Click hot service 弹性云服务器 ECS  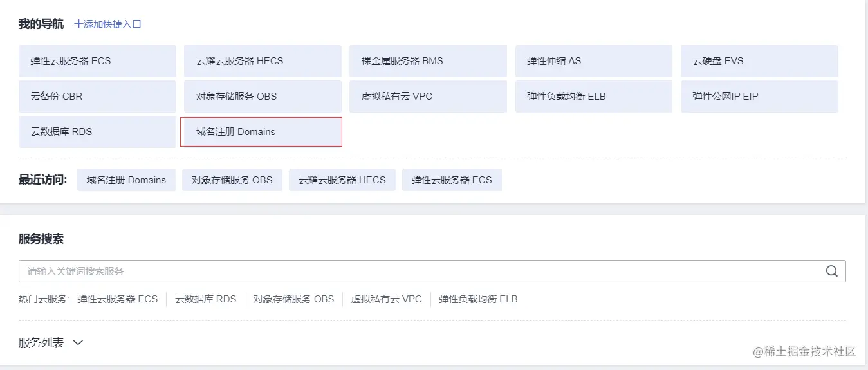click(117, 299)
